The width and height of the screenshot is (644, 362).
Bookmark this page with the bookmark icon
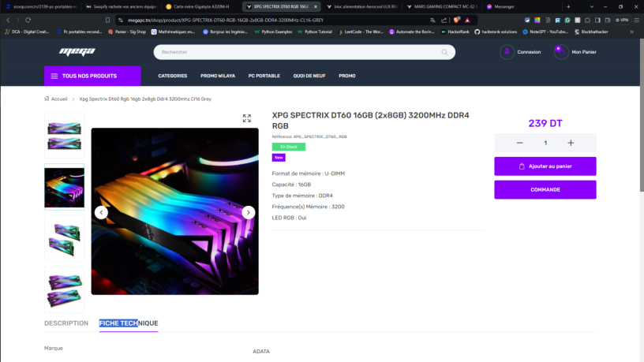click(x=107, y=21)
